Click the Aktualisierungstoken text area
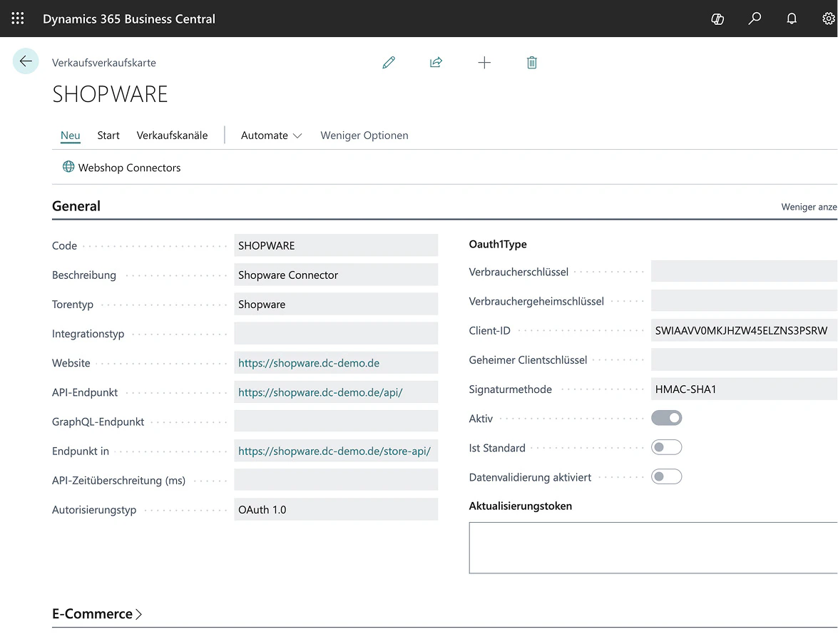The width and height of the screenshot is (838, 644). coord(653,548)
